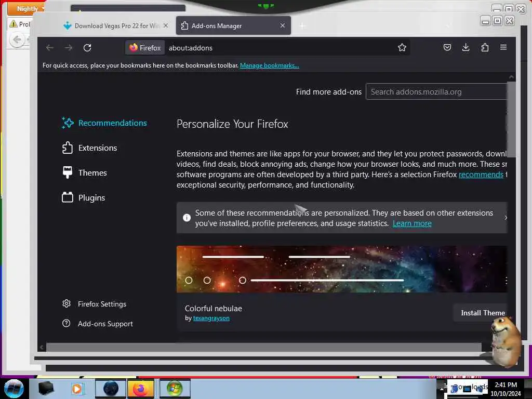This screenshot has width=532, height=399.
Task: Click the Colorful nebulae theme preview image
Action: (x=342, y=269)
